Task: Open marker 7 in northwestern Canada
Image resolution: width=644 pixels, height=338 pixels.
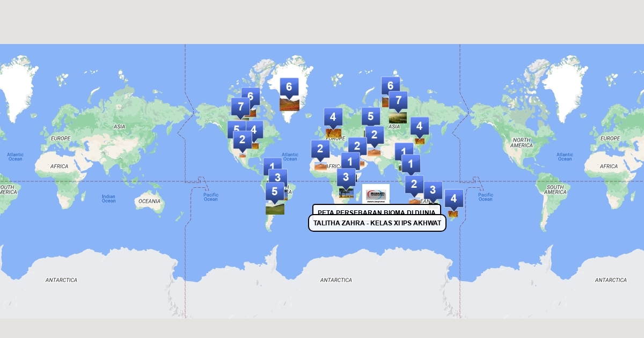Action: [x=240, y=107]
